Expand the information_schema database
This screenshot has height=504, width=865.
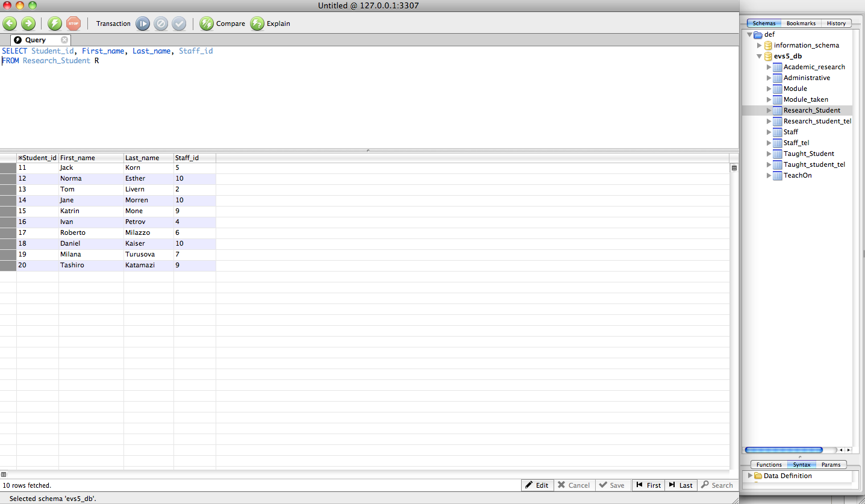pos(760,45)
